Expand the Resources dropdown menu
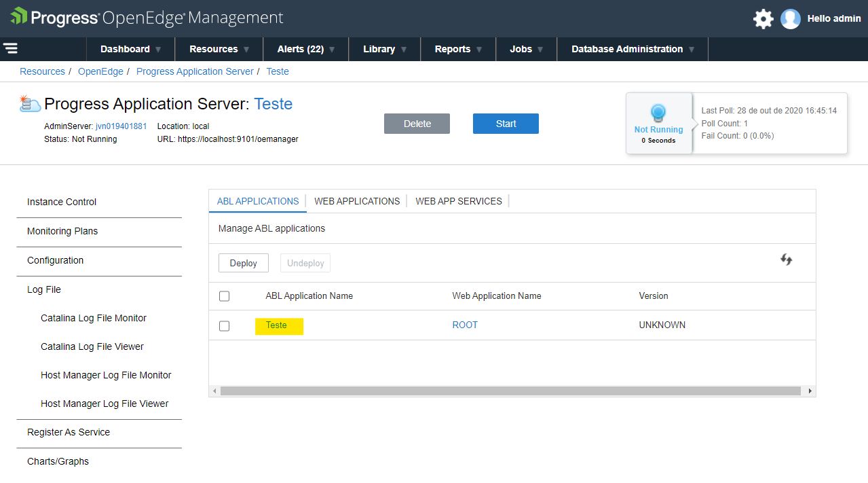Image resolution: width=868 pixels, height=483 pixels. pos(219,49)
